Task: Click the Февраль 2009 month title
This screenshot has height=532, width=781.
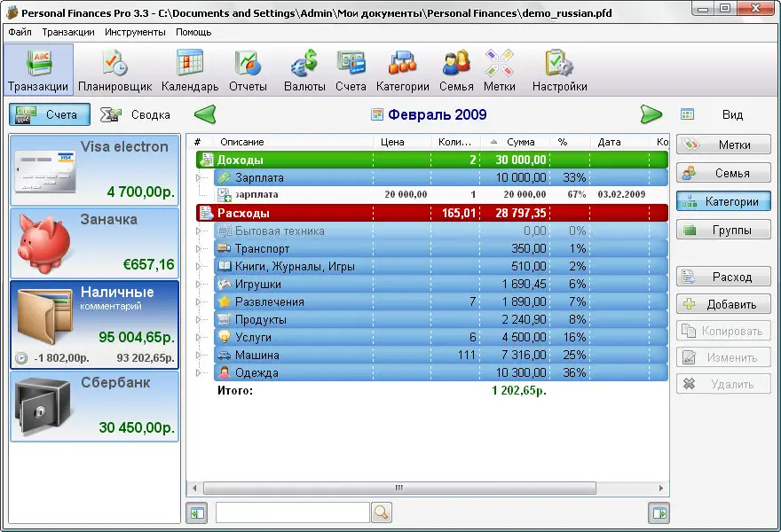Action: [438, 114]
